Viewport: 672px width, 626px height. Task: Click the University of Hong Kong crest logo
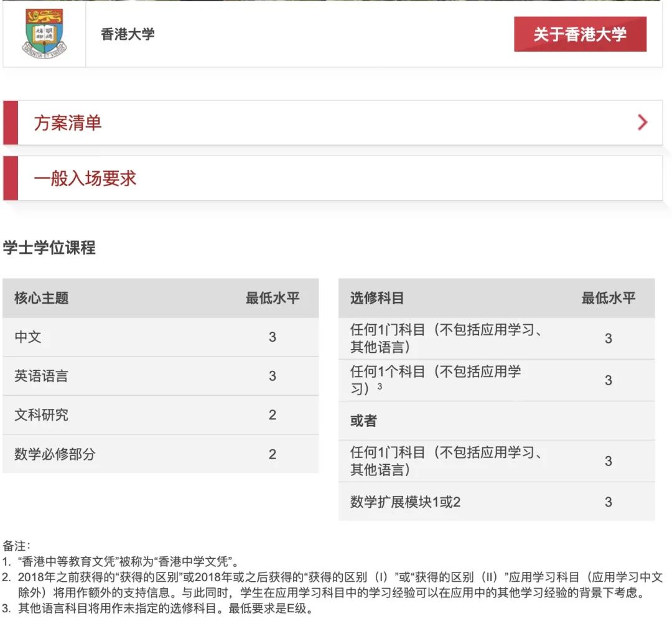[x=44, y=34]
